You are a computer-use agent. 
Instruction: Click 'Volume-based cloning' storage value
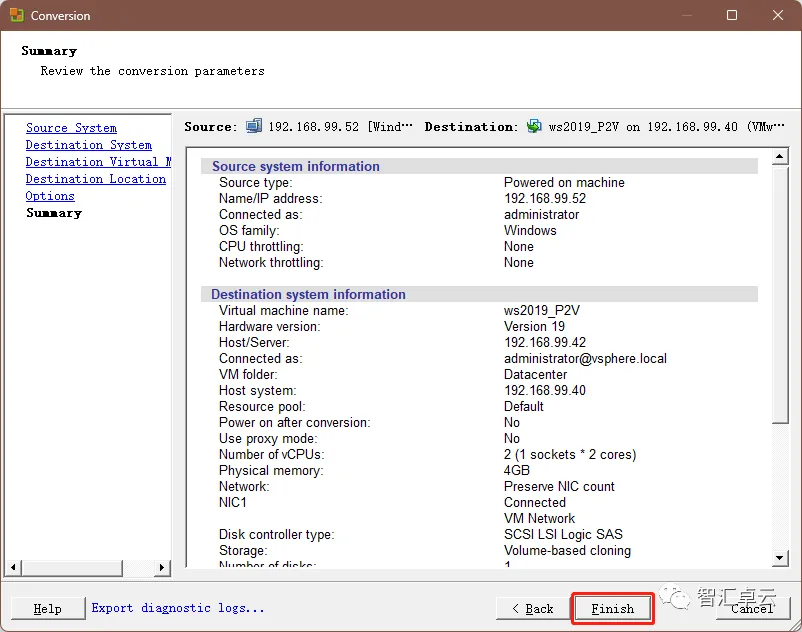[x=567, y=550]
